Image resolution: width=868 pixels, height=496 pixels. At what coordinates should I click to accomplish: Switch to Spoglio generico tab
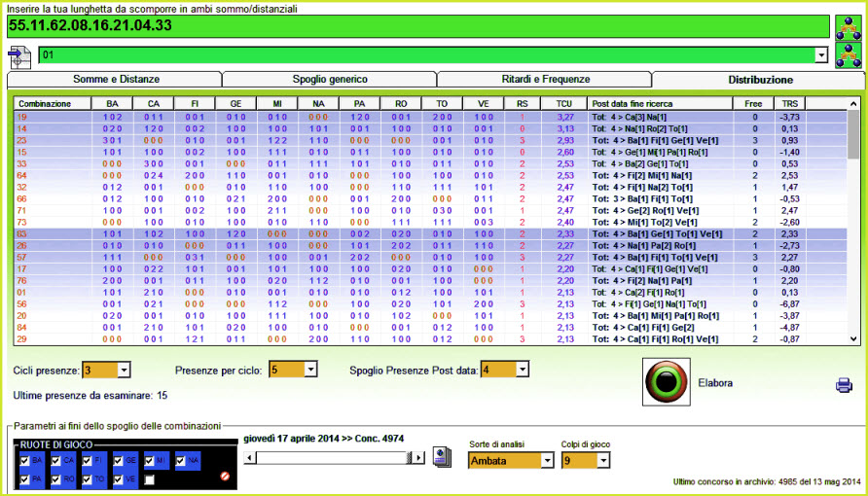(330, 80)
